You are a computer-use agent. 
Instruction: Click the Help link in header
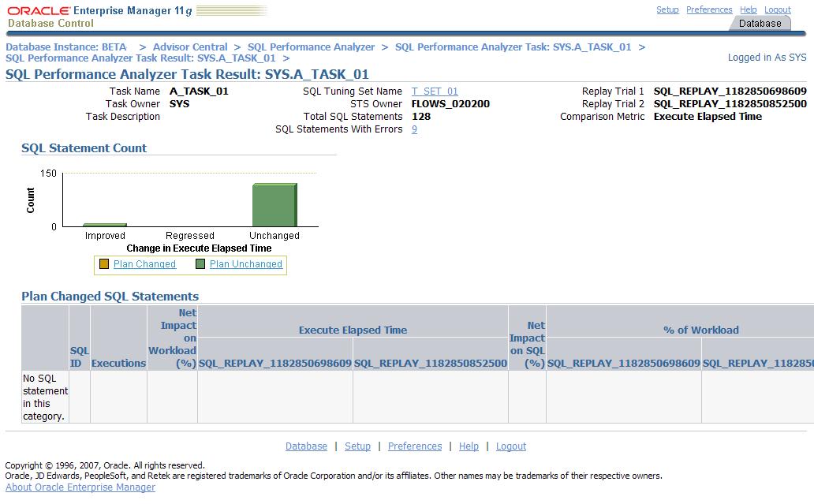(749, 9)
